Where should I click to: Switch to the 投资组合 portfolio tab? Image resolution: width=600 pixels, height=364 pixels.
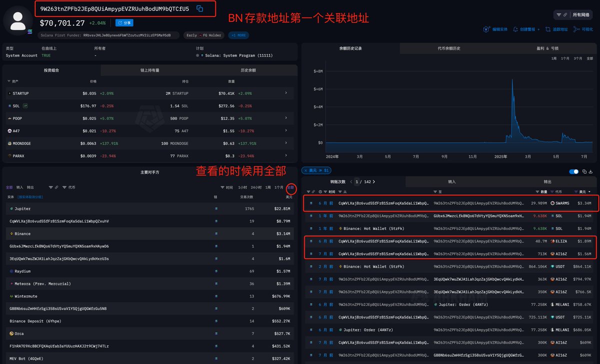(51, 70)
